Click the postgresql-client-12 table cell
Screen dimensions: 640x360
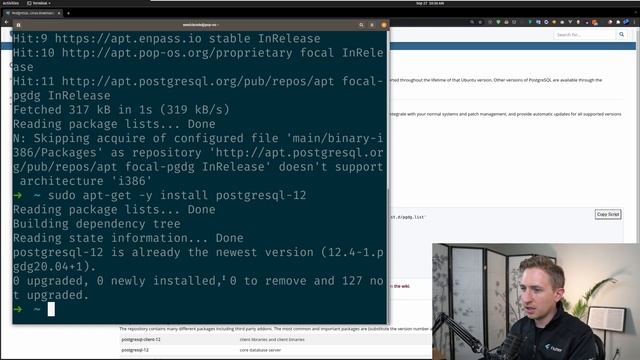(x=141, y=339)
